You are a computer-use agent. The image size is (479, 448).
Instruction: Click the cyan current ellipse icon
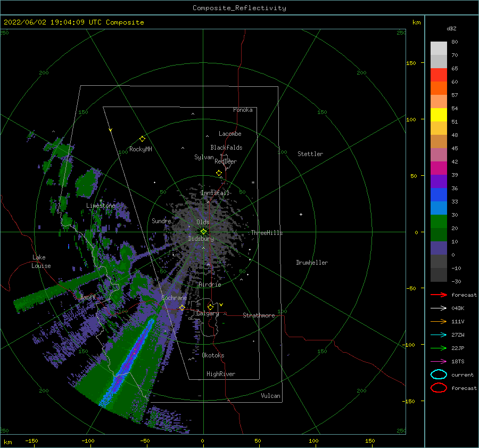[x=439, y=374]
